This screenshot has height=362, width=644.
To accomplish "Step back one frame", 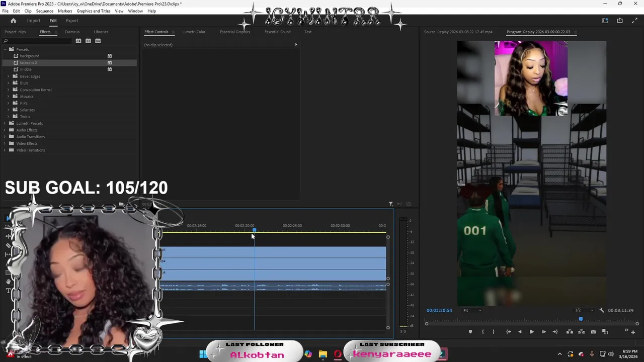I will [x=520, y=332].
